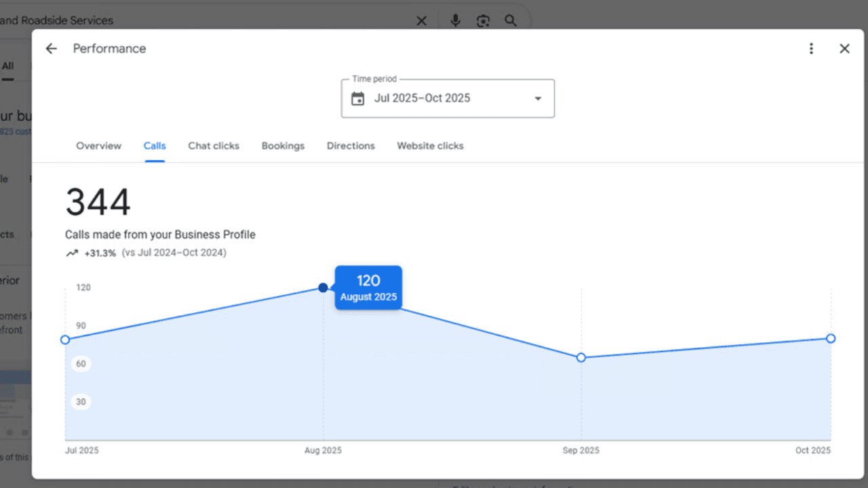Click the search magnifier icon

(x=511, y=20)
